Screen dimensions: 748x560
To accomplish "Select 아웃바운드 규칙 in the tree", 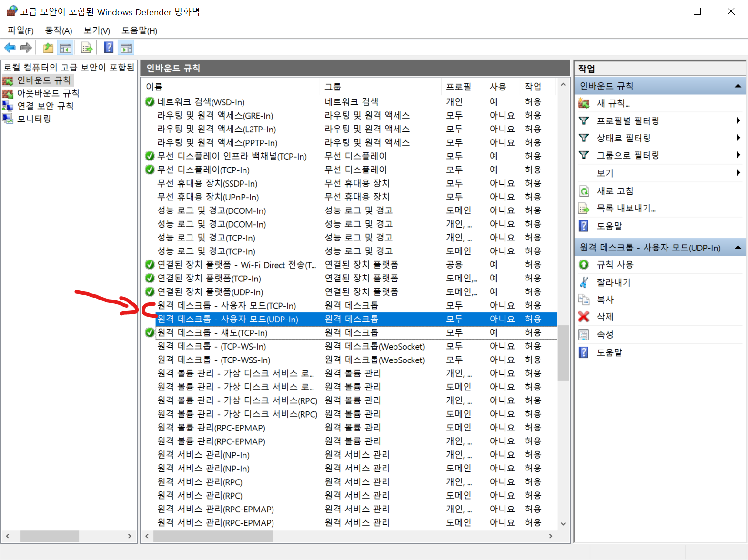I will 48,93.
